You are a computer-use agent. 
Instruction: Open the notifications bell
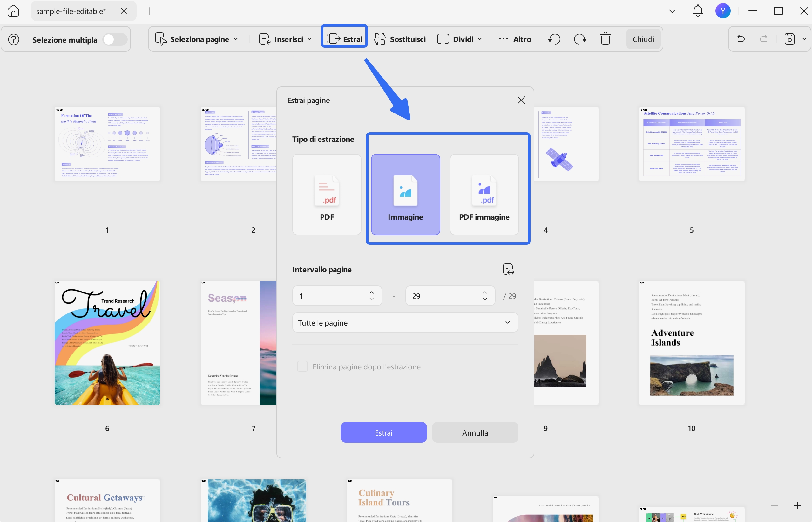pyautogui.click(x=698, y=11)
